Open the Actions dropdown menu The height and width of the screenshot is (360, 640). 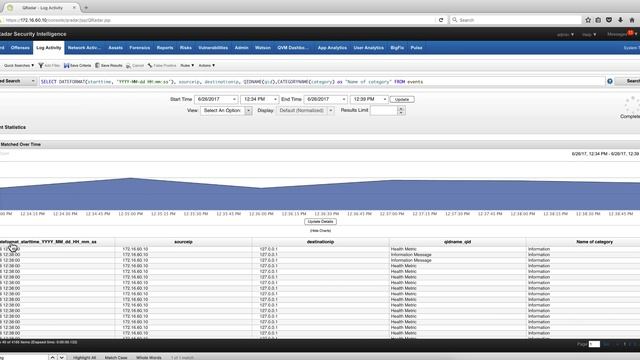point(207,65)
